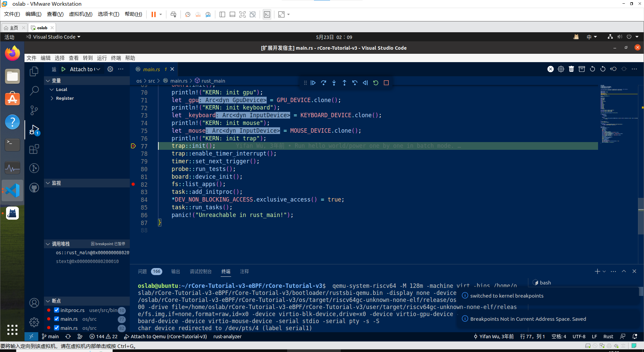Open the Extensions view
The height and width of the screenshot is (352, 644).
(34, 149)
